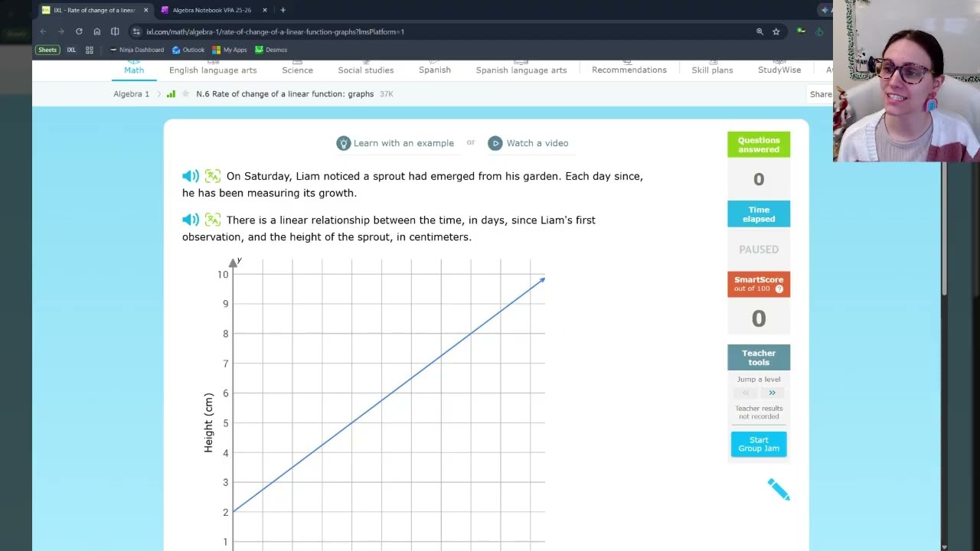Play audio for the first question paragraph
The width and height of the screenshot is (980, 551).
[191, 176]
